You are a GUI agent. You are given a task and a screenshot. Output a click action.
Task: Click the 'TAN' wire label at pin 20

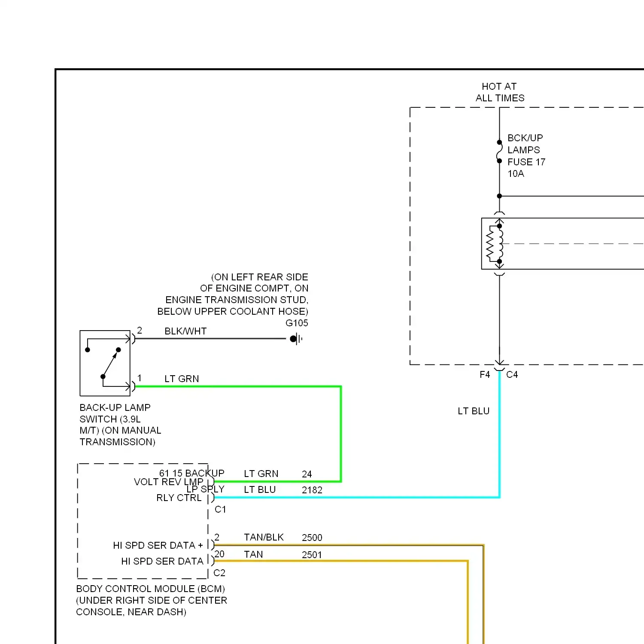pyautogui.click(x=253, y=554)
